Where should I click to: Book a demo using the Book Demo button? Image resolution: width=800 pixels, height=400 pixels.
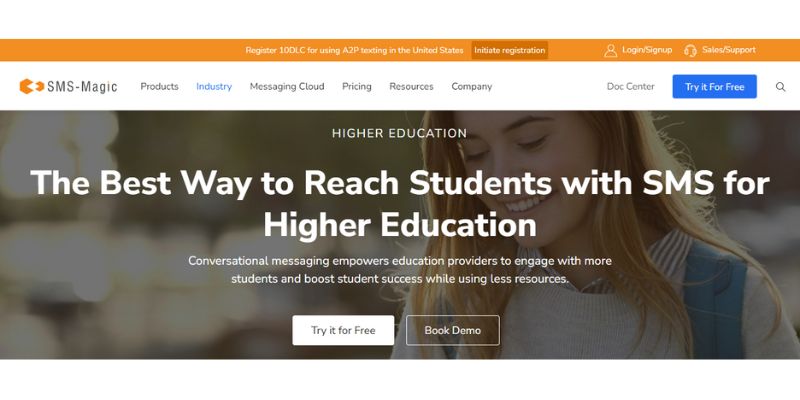click(453, 330)
